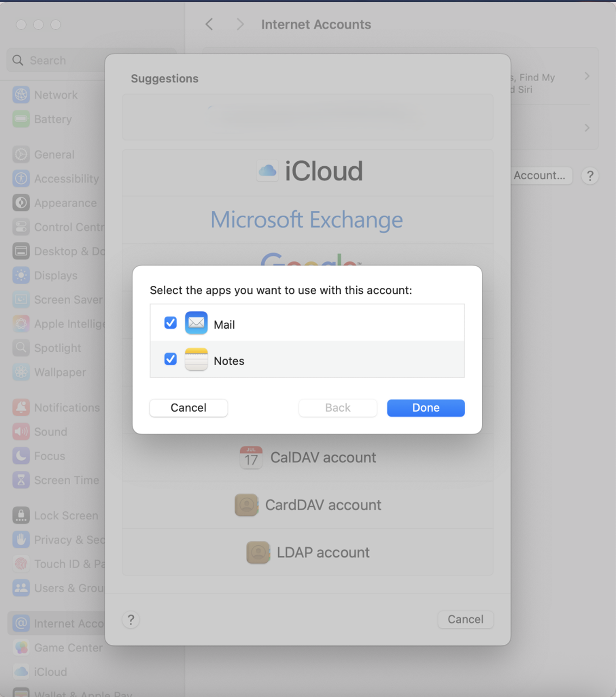The width and height of the screenshot is (616, 697).
Task: Open Screen Saver settings in the sidebar
Action: [x=56, y=299]
